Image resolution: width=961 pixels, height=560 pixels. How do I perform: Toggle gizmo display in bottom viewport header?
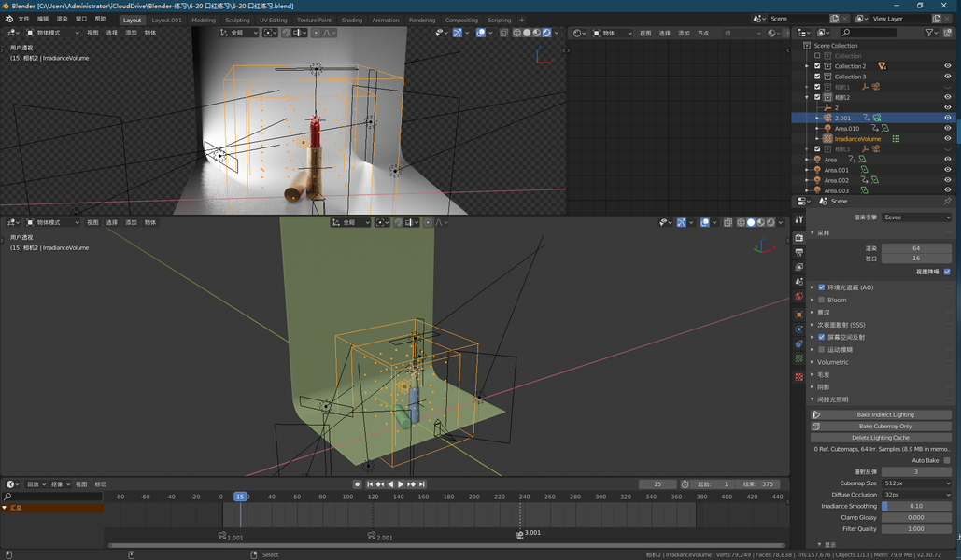681,222
